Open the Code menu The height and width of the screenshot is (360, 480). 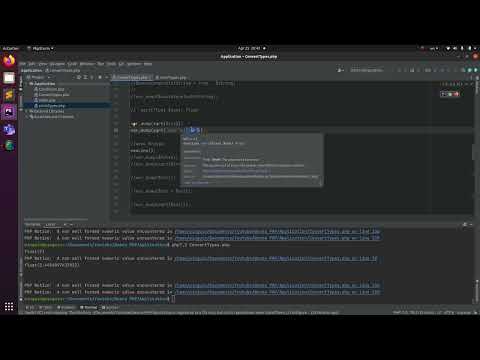pyautogui.click(x=72, y=64)
